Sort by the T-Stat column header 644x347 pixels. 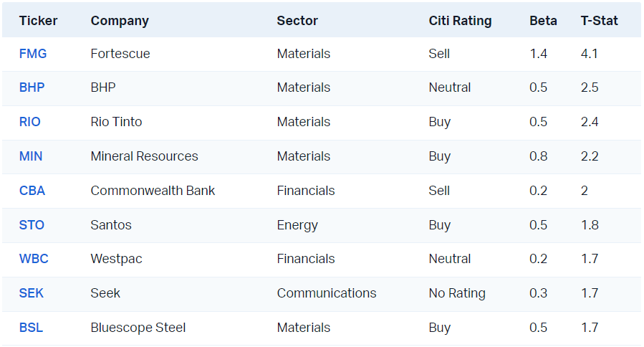point(599,21)
